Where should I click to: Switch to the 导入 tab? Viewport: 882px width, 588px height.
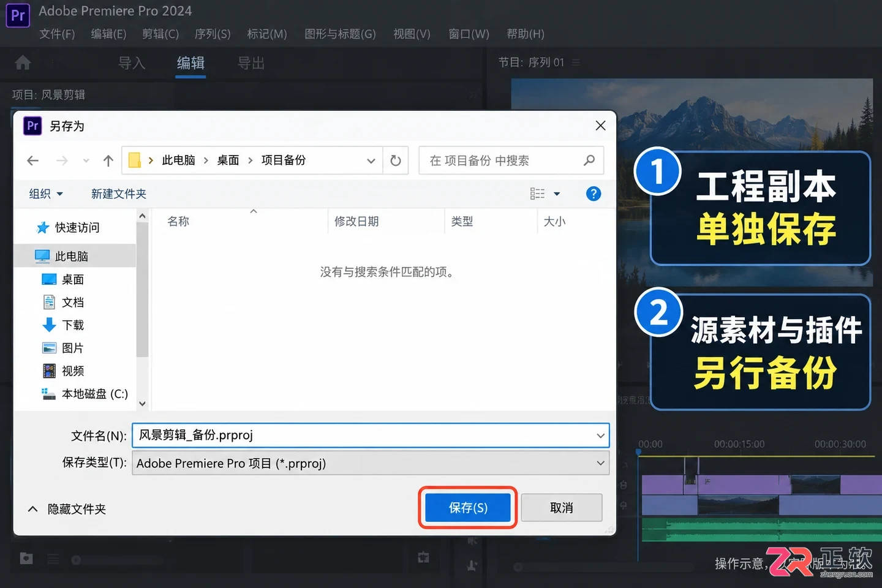pyautogui.click(x=132, y=63)
